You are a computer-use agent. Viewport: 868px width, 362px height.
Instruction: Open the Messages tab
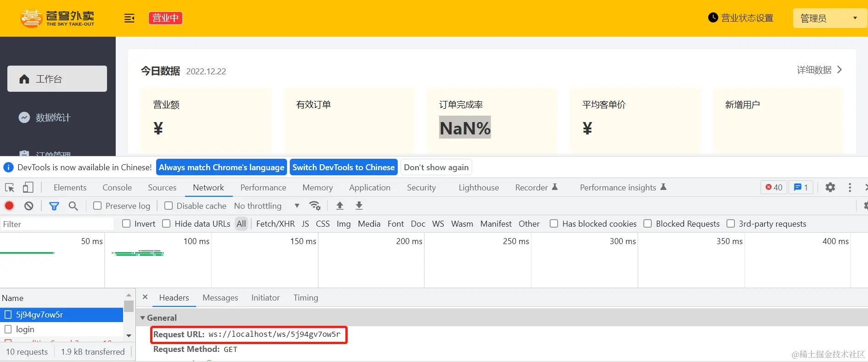click(x=220, y=297)
